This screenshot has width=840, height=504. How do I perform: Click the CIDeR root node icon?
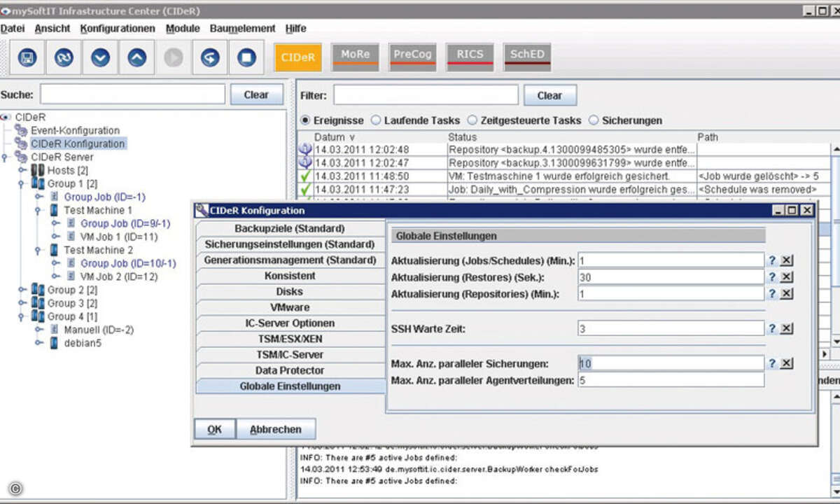[7, 118]
